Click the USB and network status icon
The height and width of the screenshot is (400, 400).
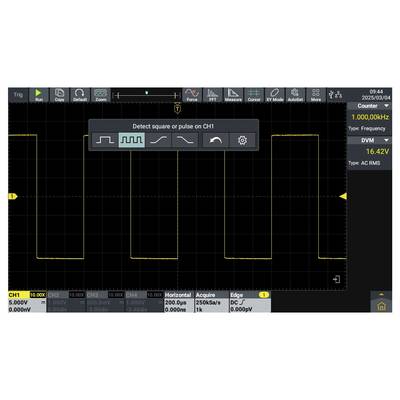[x=335, y=95]
